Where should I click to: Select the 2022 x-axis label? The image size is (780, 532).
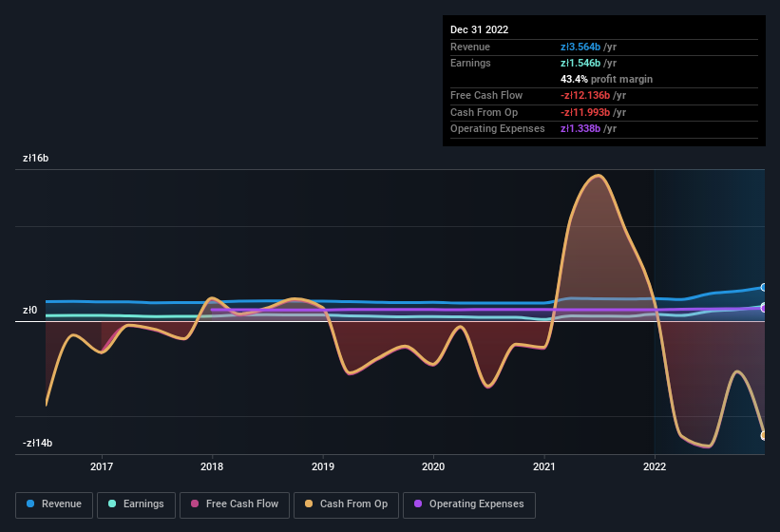[x=655, y=466]
